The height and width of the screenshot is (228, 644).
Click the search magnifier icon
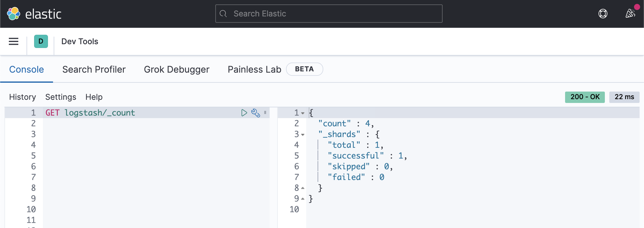click(223, 14)
